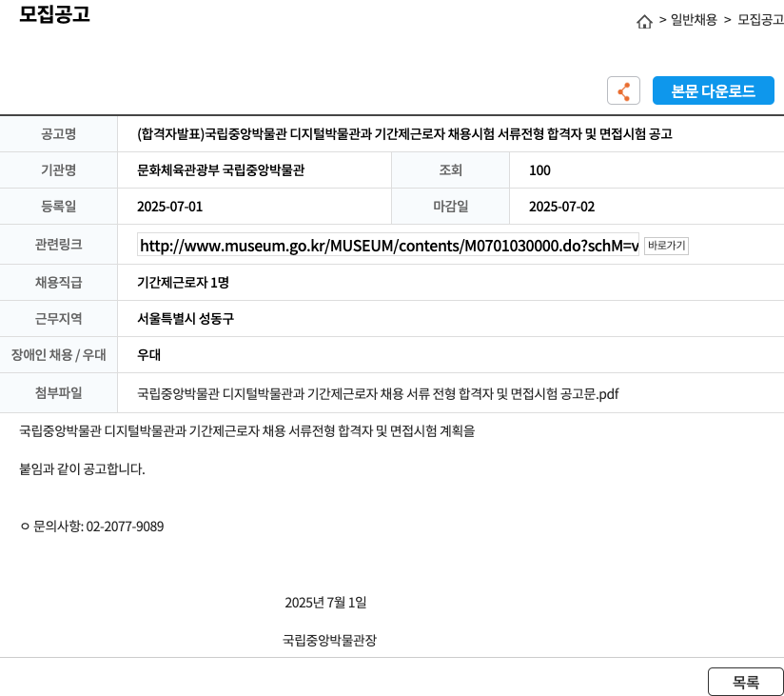Image resolution: width=784 pixels, height=696 pixels.
Task: Click the 기관명 row label
Action: pos(58,170)
